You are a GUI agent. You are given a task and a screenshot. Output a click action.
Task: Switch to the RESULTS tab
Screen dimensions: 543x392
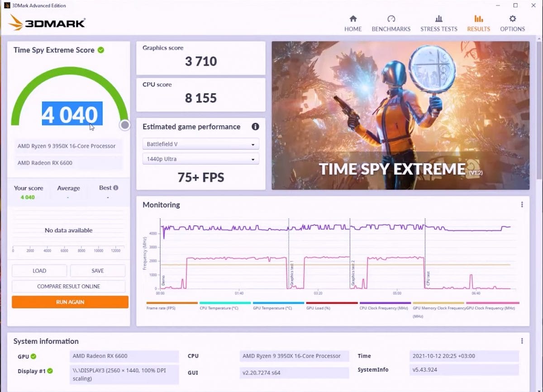[x=478, y=29]
